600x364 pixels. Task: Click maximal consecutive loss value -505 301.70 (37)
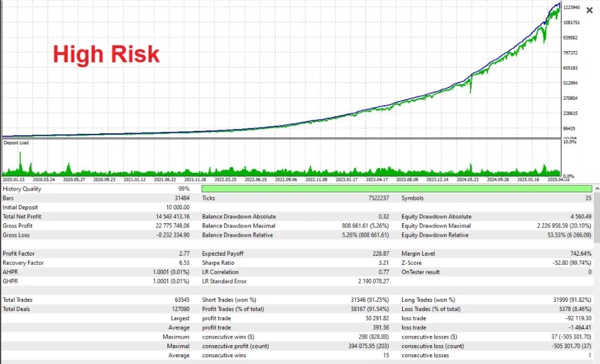pyautogui.click(x=571, y=346)
